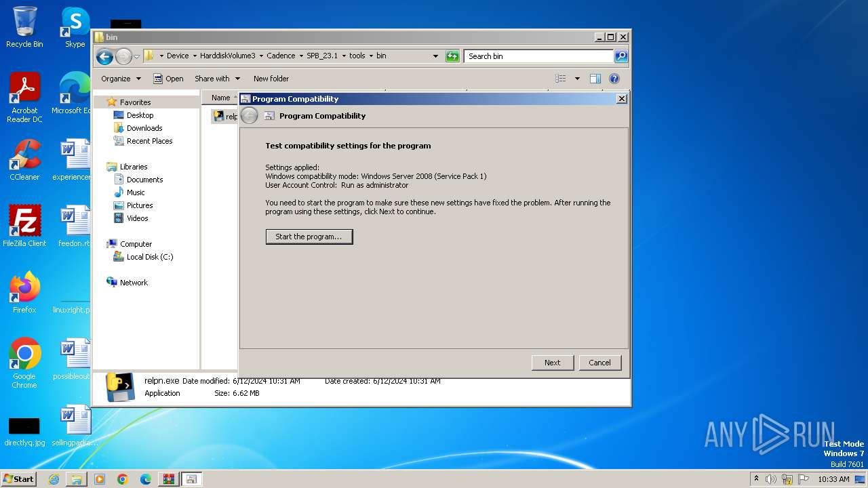Select Videos library
Screen dimensions: 868x488
coord(137,218)
